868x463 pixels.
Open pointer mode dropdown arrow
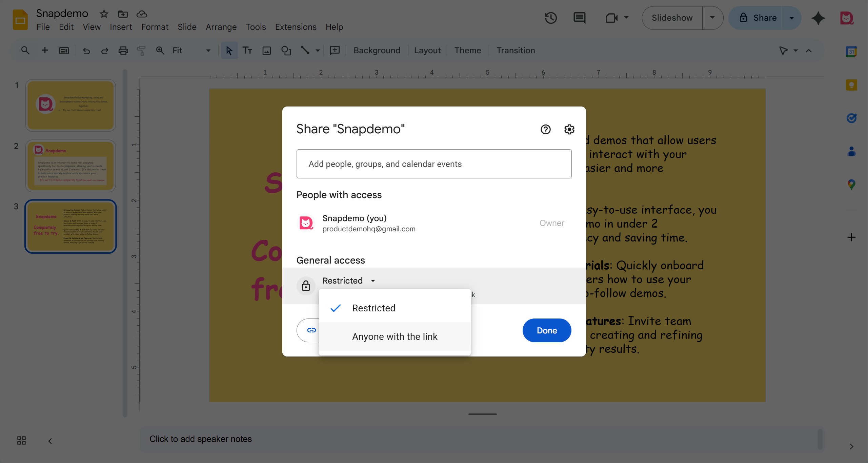click(796, 51)
